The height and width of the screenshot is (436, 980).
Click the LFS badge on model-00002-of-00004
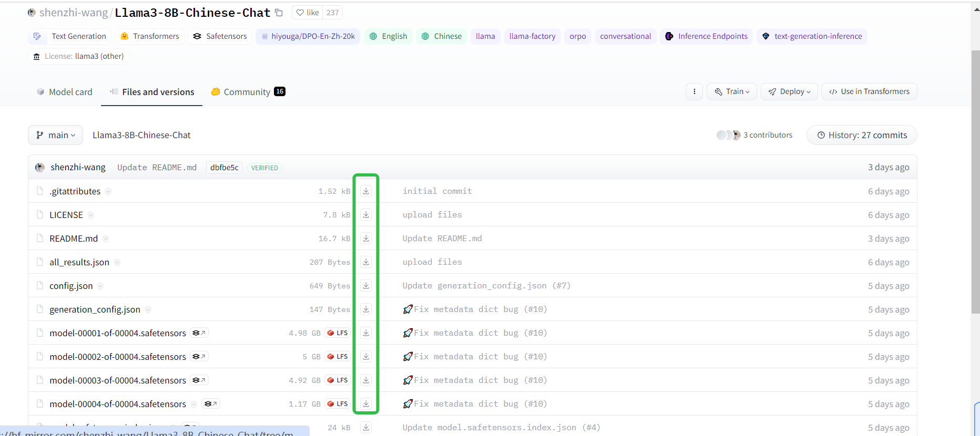tap(338, 357)
